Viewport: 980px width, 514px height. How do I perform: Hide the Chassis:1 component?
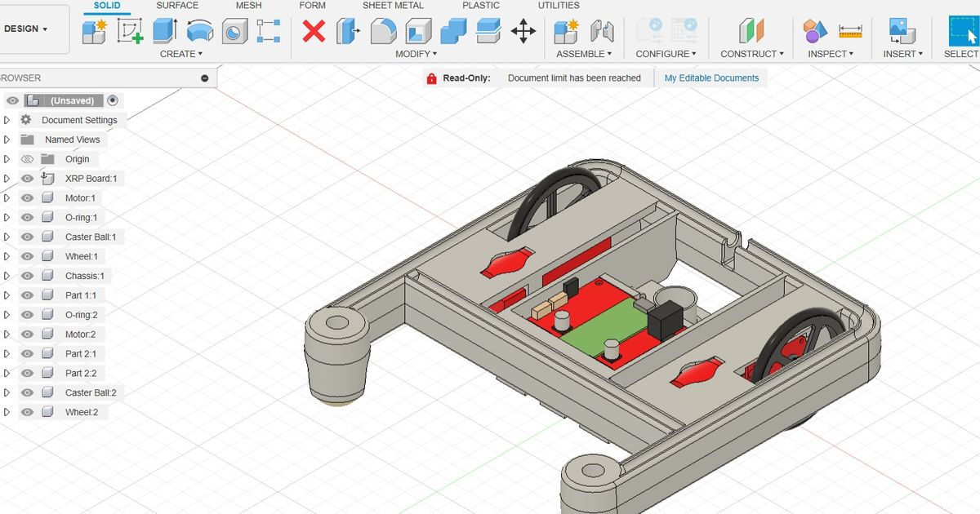27,275
